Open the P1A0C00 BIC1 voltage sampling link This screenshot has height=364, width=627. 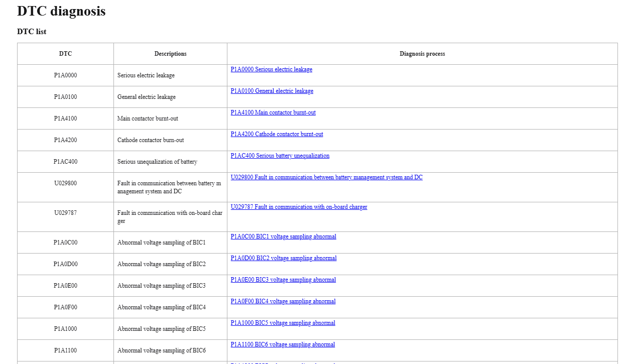[283, 236]
